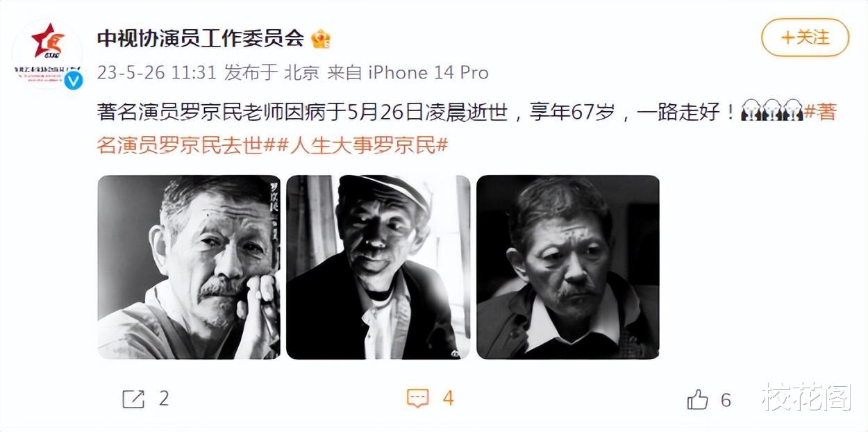Screen dimensions: 868x432
Task: Like the post with thumbs-up icon
Action: pos(698,399)
